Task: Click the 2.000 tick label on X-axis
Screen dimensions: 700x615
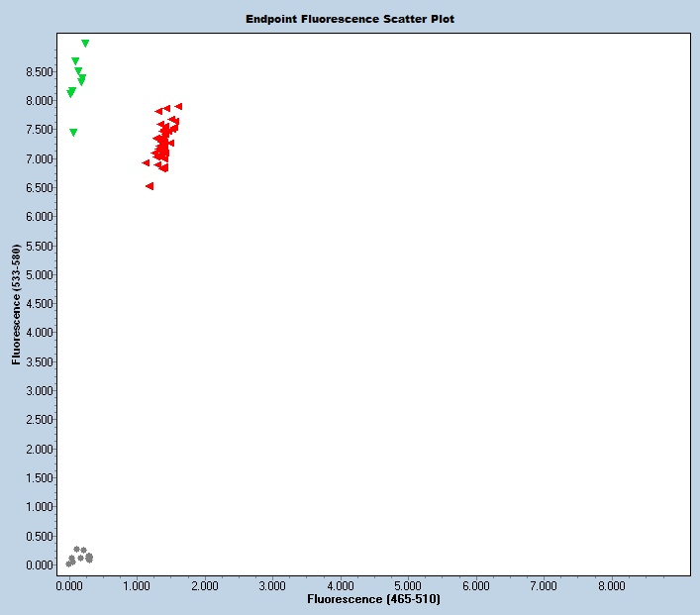Action: (x=205, y=586)
